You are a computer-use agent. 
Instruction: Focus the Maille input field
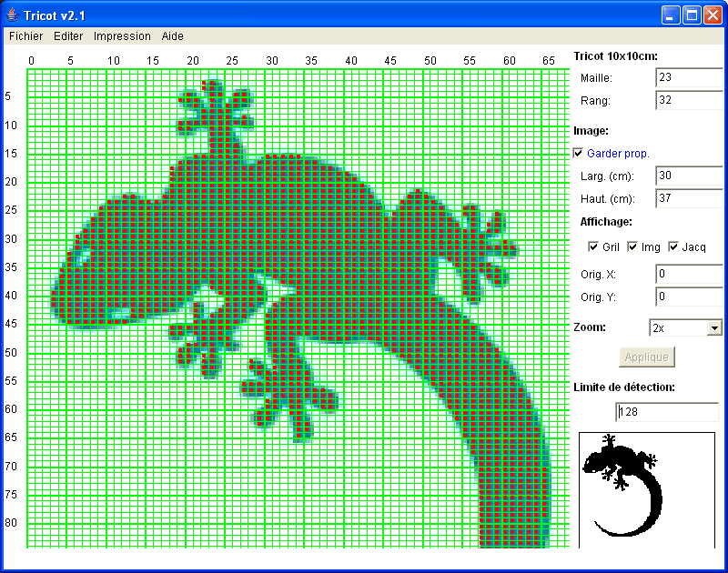689,77
